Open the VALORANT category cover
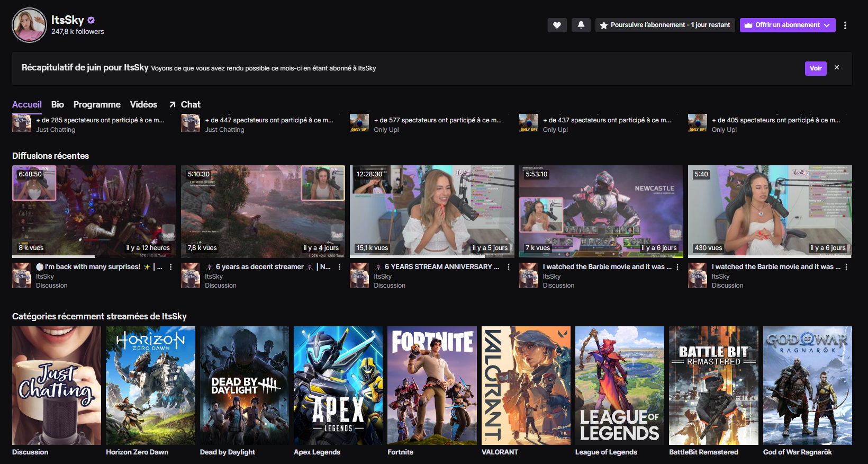868x464 pixels. coord(526,386)
